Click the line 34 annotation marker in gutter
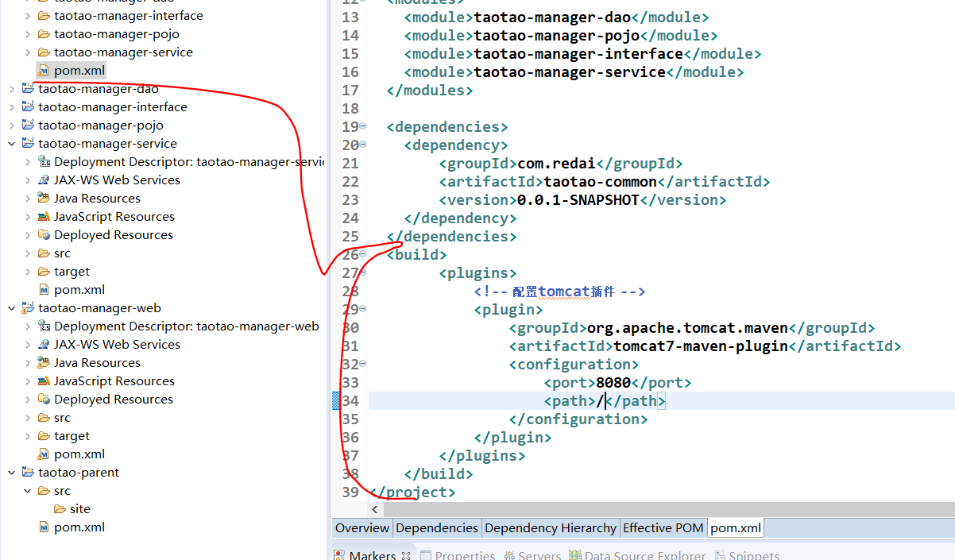This screenshot has width=955, height=560. pos(336,401)
